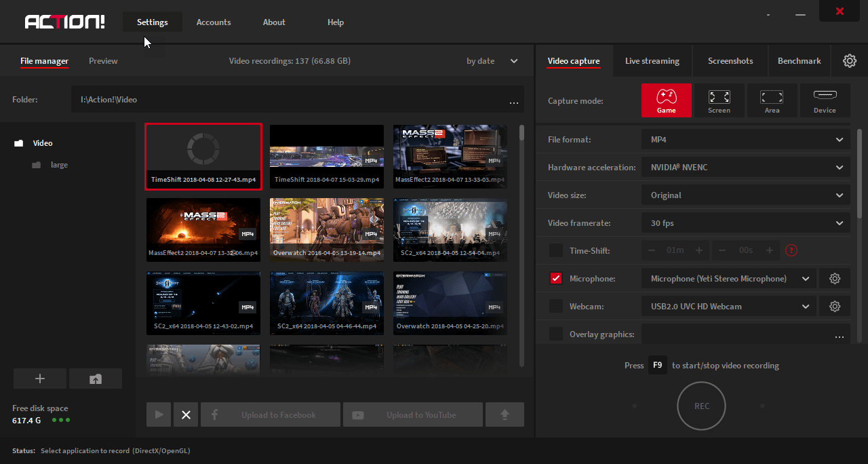Open the Accounts menu
This screenshot has width=868, height=464.
coord(214,22)
